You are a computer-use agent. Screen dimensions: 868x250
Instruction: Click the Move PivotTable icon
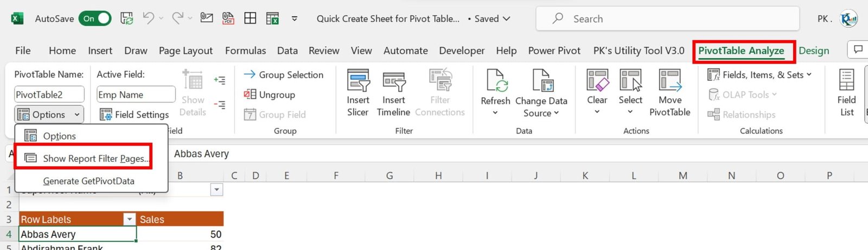pos(669,82)
